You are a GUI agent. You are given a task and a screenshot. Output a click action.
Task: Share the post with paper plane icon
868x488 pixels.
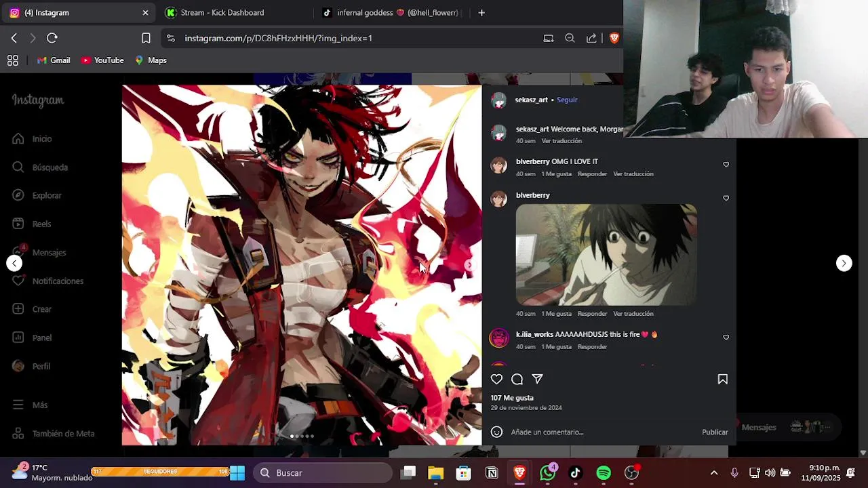click(537, 380)
